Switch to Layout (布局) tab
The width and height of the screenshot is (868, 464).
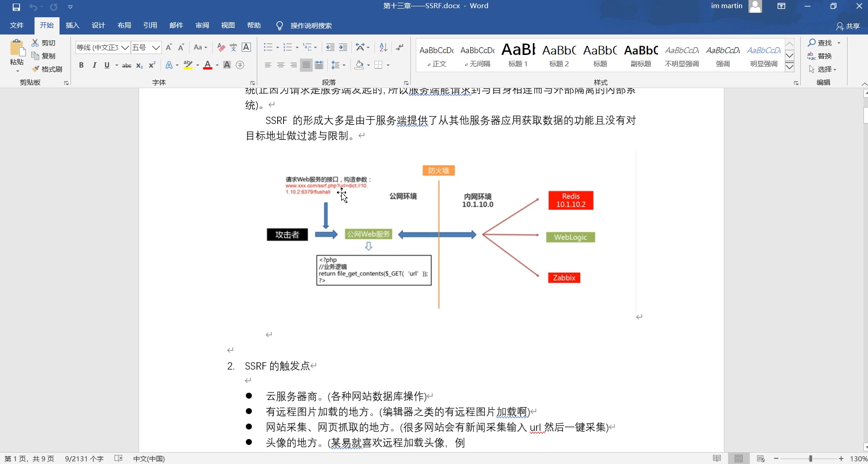124,25
